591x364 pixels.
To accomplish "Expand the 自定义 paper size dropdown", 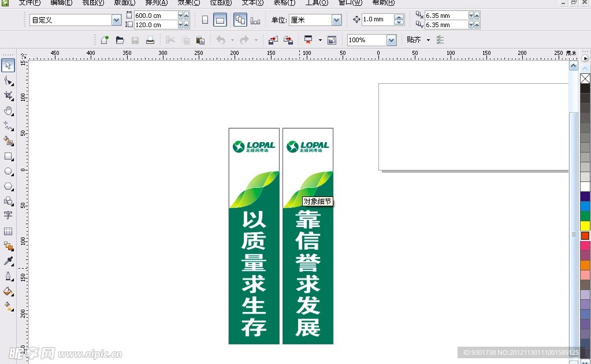I will tap(117, 20).
